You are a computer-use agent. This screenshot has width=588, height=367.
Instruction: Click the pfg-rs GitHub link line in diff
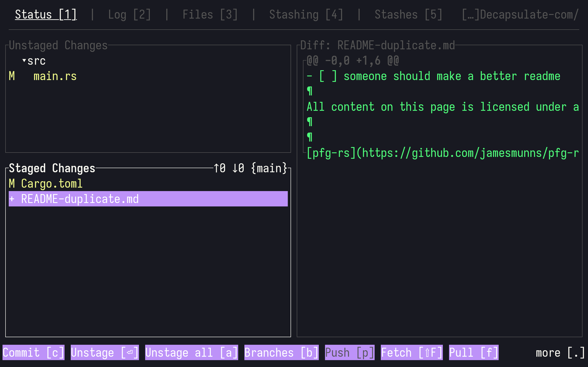point(443,153)
